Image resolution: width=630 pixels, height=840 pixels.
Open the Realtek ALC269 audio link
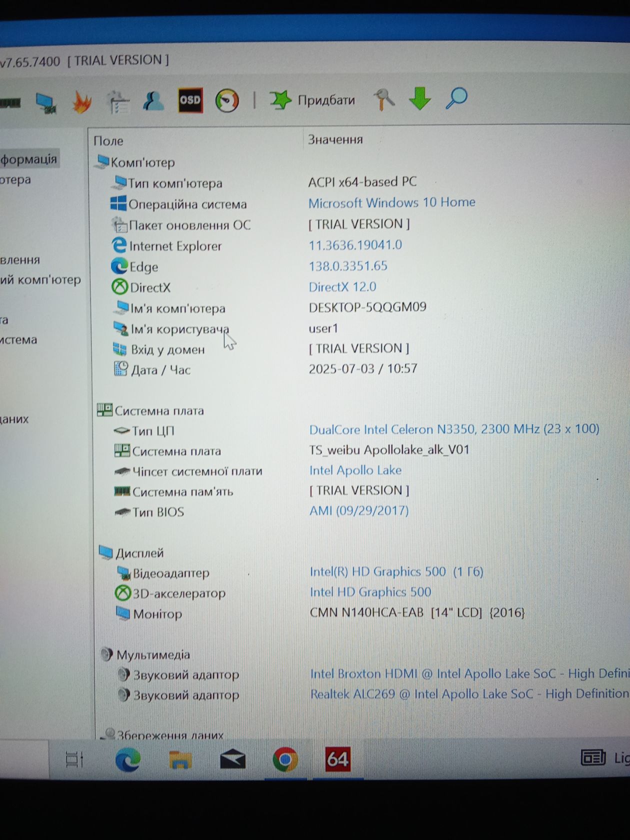coord(469,694)
